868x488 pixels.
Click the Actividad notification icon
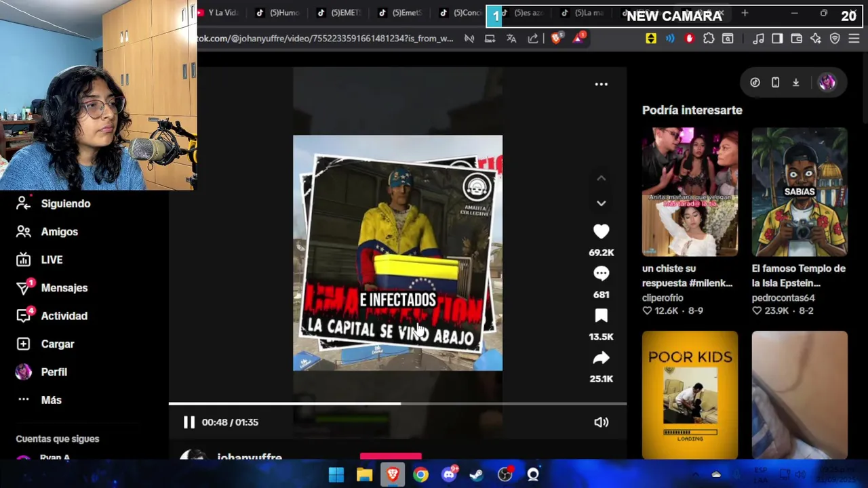pos(23,316)
